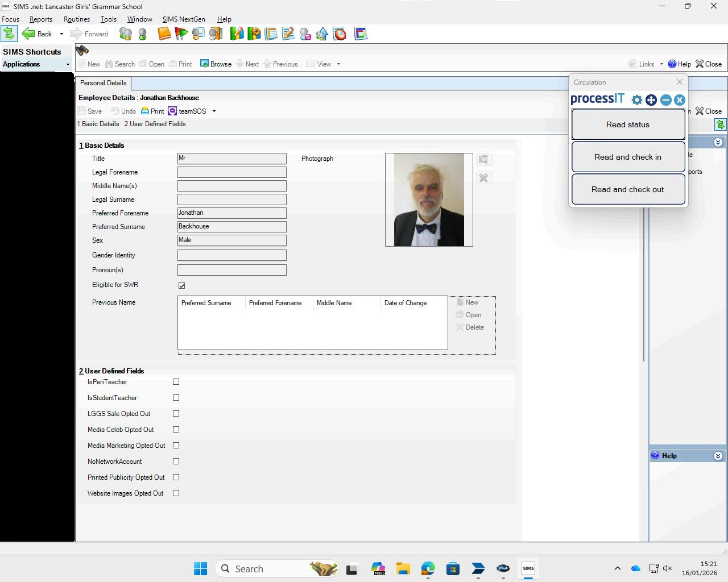Launch Microsoft Edge from the taskbar
The image size is (728, 582).
(x=428, y=568)
